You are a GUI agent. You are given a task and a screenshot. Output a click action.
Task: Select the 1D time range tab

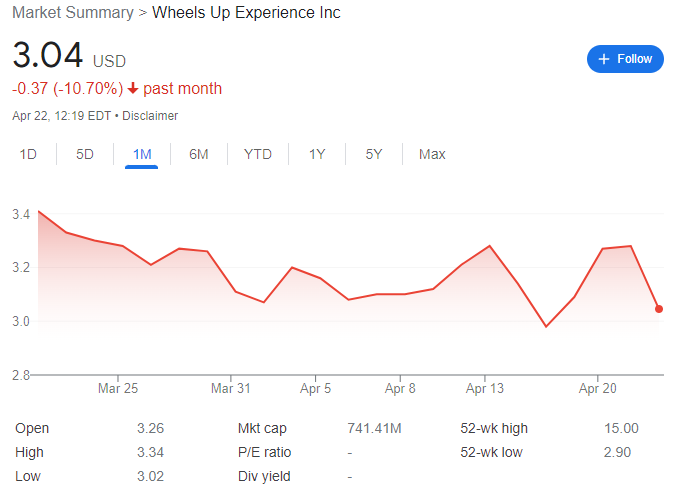click(28, 154)
